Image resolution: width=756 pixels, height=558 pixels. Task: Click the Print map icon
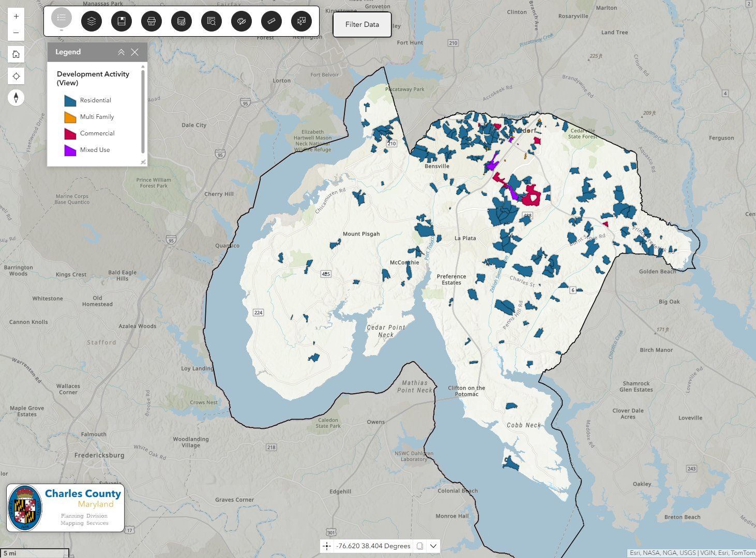point(152,21)
